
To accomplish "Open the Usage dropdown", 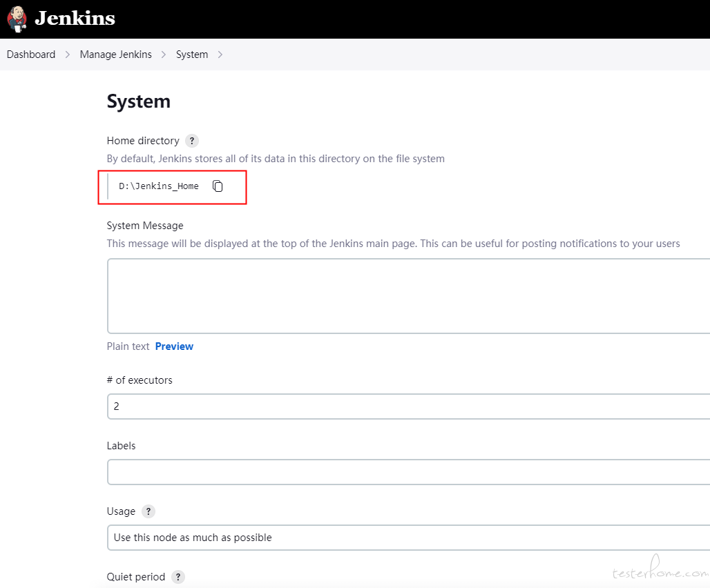I will coord(408,538).
